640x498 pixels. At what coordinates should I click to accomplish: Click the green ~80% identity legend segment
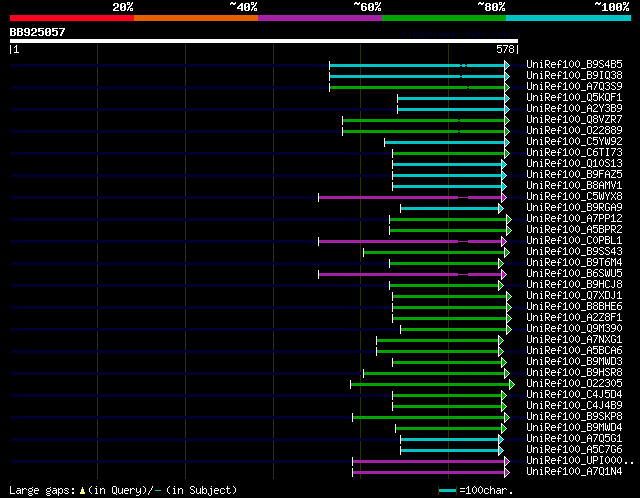click(x=444, y=18)
